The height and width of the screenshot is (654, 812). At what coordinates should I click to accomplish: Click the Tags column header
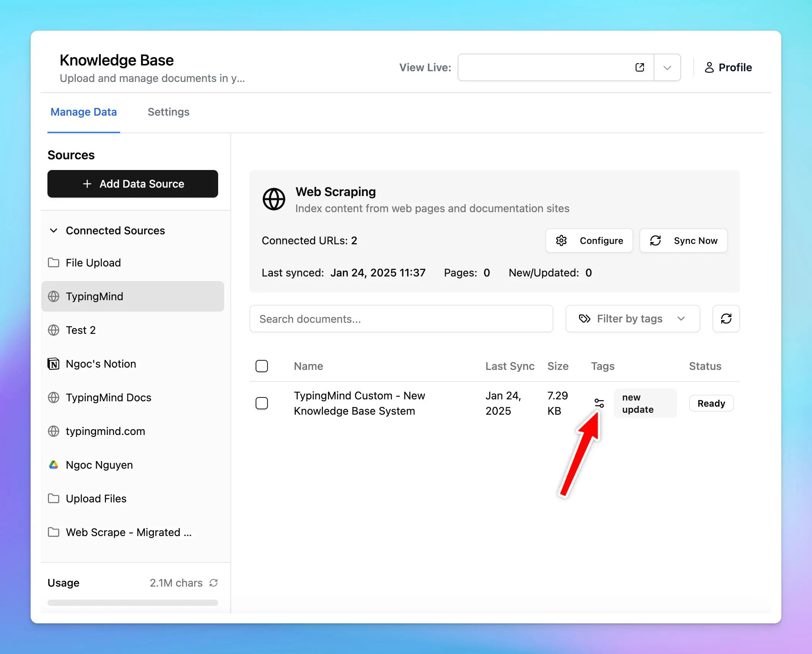603,366
